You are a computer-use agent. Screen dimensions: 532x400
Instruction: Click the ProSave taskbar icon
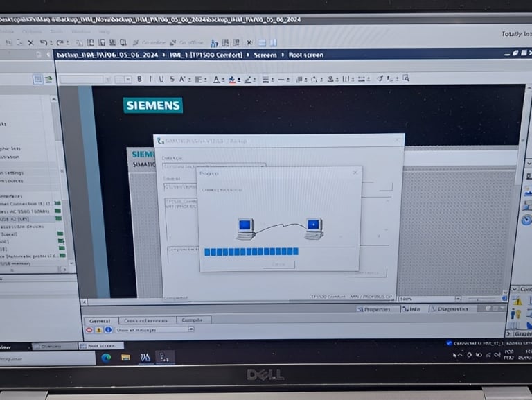coord(165,358)
